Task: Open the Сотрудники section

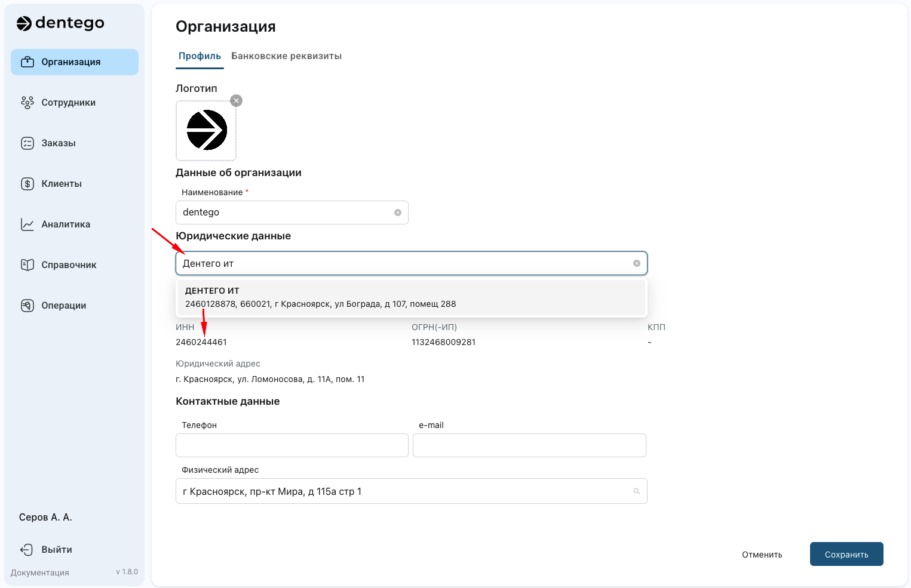Action: [68, 102]
